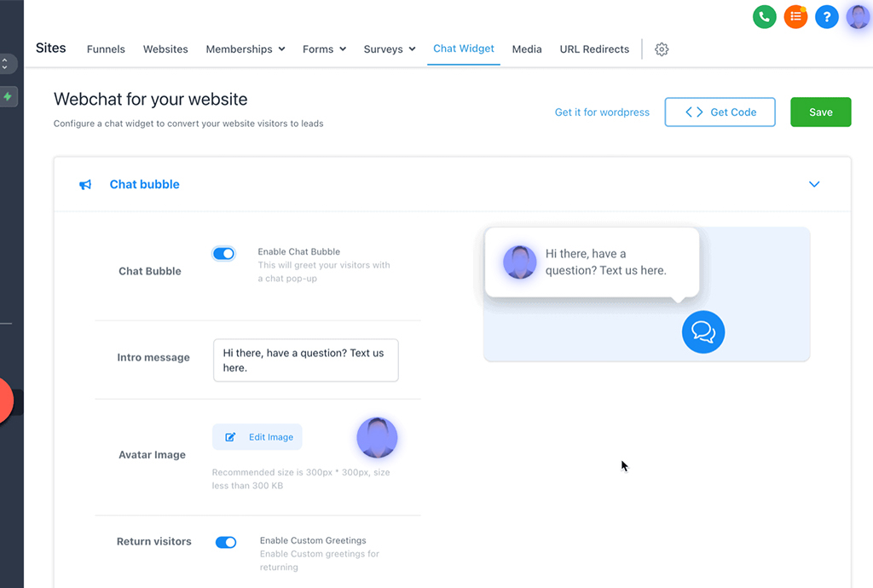Switch to the Funnels tab
Viewport: 873px width, 588px height.
pyautogui.click(x=106, y=49)
